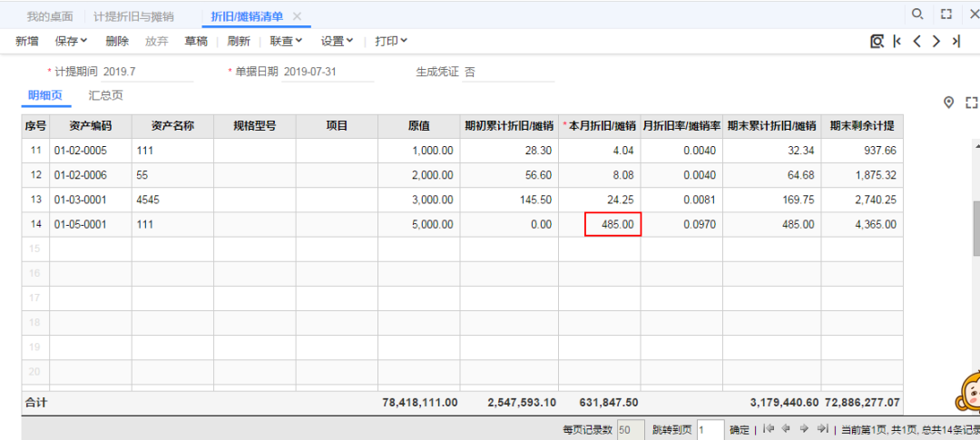Jump to first record with toolbar arrow
This screenshot has height=440, width=980.
(x=897, y=41)
